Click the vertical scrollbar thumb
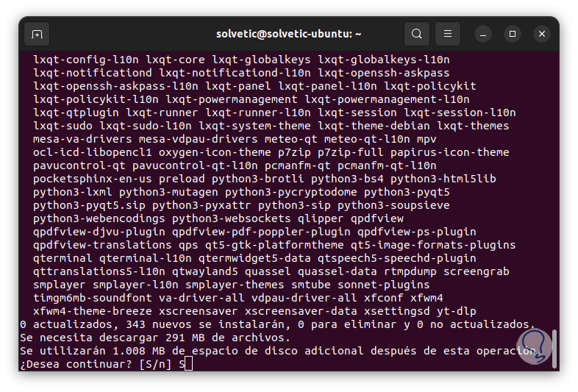Screen dimensions: 578x392 554,346
